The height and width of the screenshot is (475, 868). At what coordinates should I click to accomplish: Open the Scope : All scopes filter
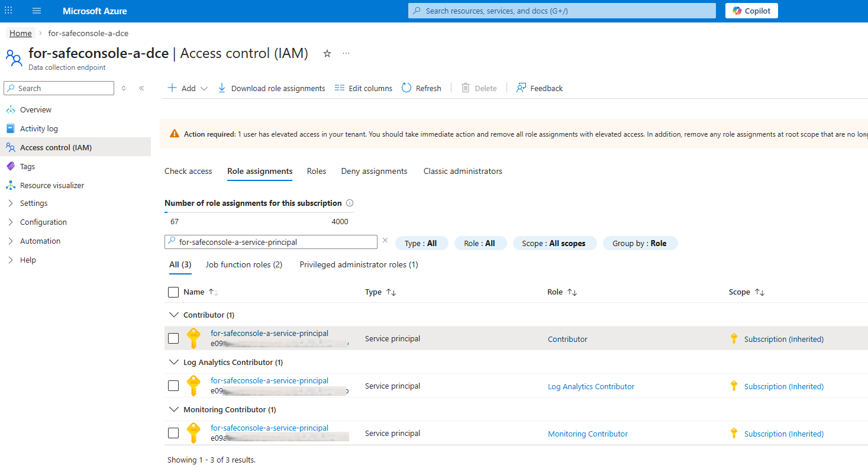pos(554,243)
